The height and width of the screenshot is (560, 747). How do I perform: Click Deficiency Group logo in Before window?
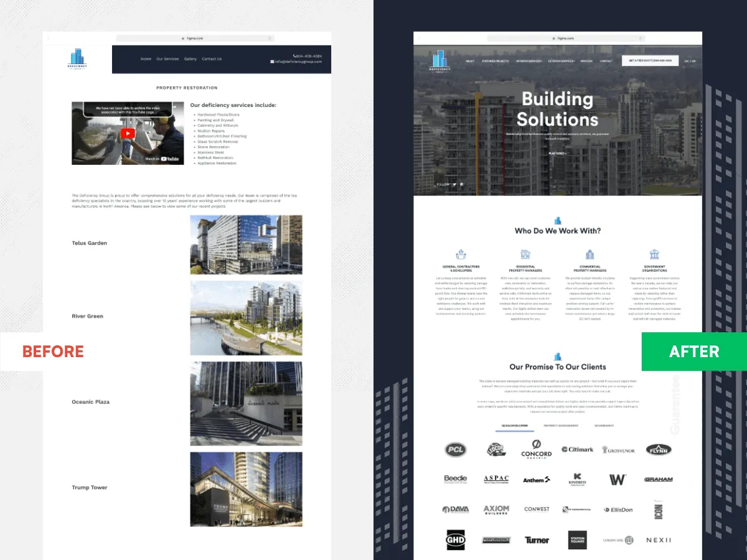pyautogui.click(x=78, y=59)
